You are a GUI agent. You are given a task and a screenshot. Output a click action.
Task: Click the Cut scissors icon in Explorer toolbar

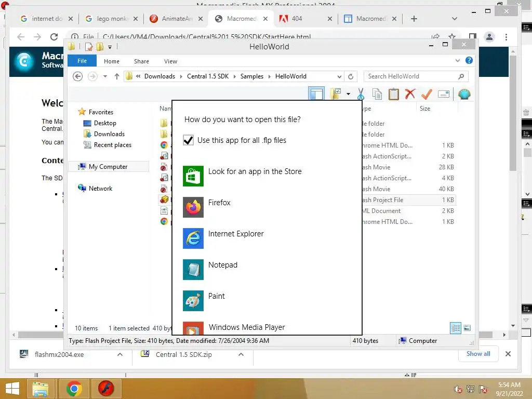pos(361,94)
